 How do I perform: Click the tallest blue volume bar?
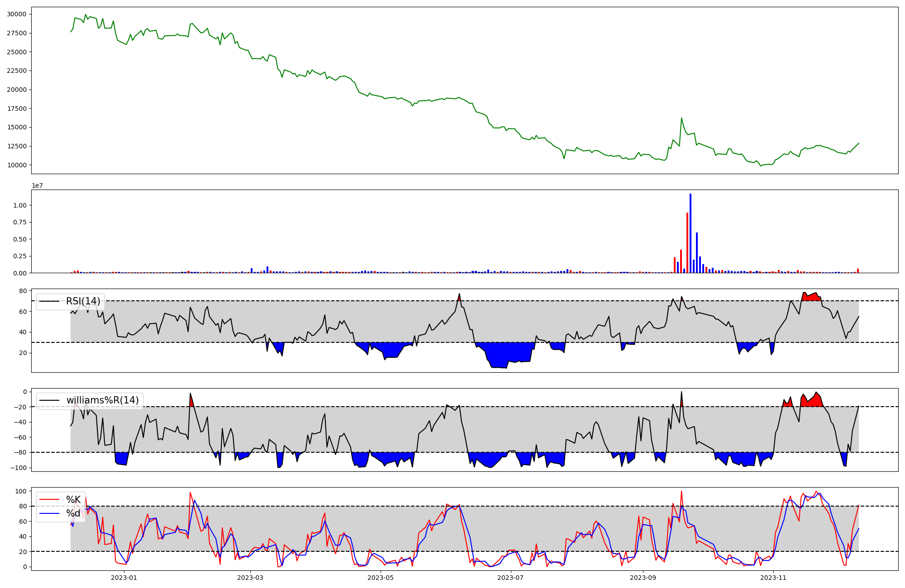point(691,233)
